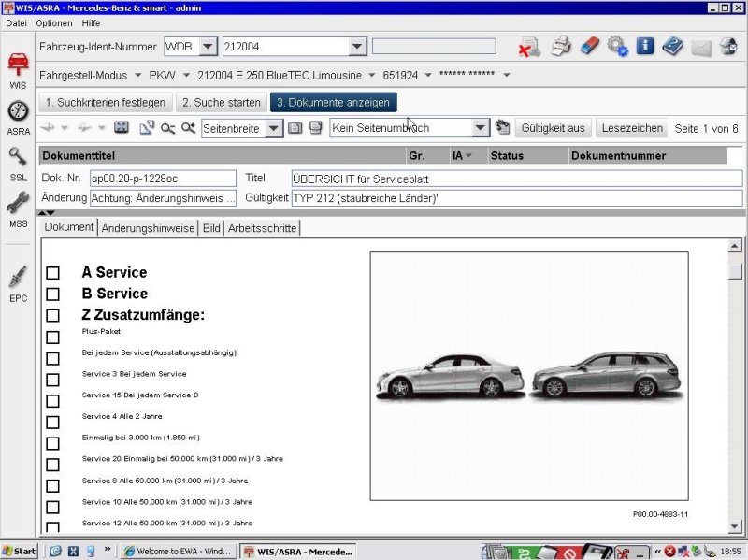This screenshot has width=748, height=560.
Task: Switch to Welcome to EWA taskbar window
Action: (x=178, y=552)
